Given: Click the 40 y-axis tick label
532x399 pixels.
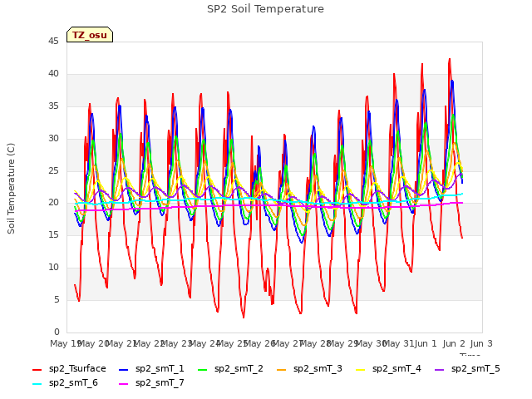Looking at the screenshot, I should 53,73.
